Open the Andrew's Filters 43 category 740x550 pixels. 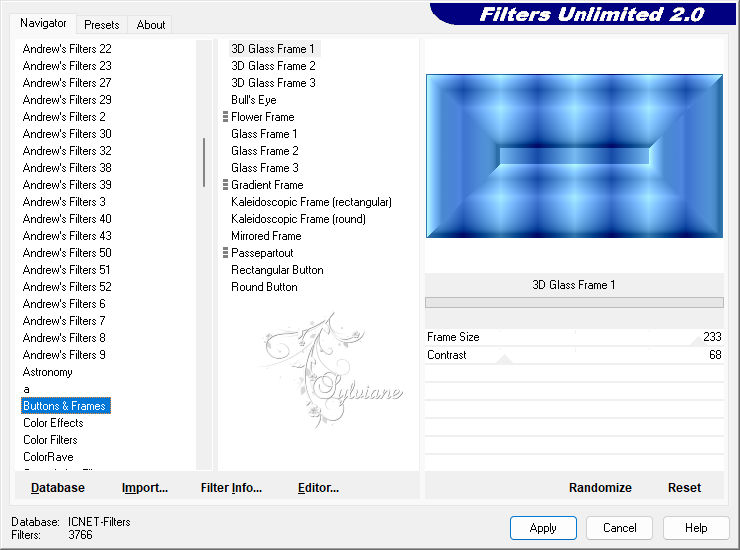[67, 236]
